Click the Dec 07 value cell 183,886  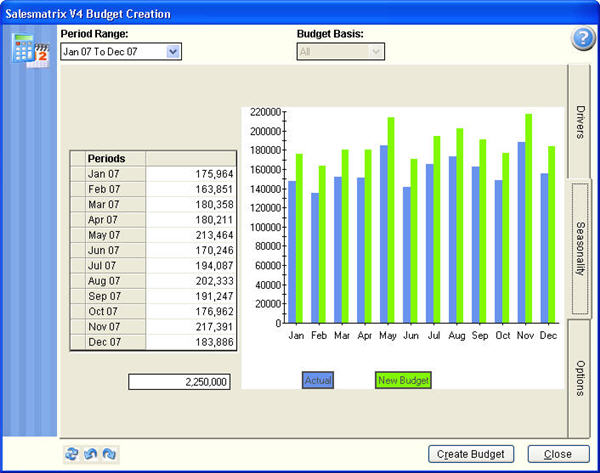[191, 342]
